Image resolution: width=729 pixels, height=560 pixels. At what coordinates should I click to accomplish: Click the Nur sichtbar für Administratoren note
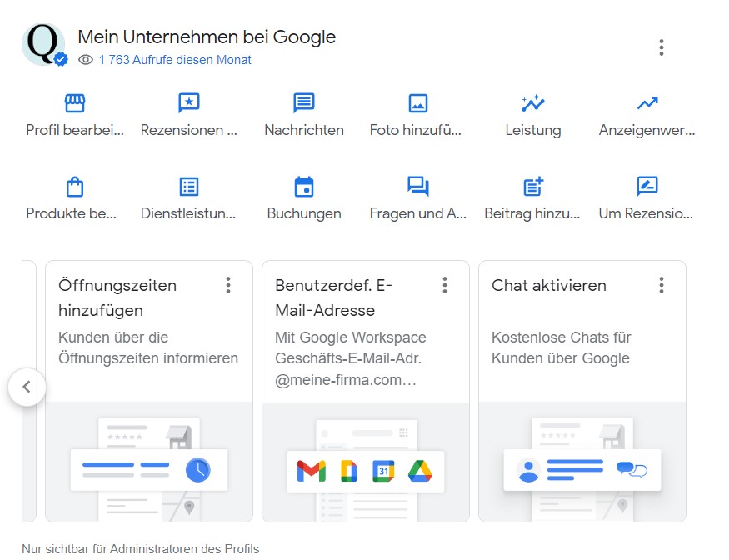(x=141, y=549)
